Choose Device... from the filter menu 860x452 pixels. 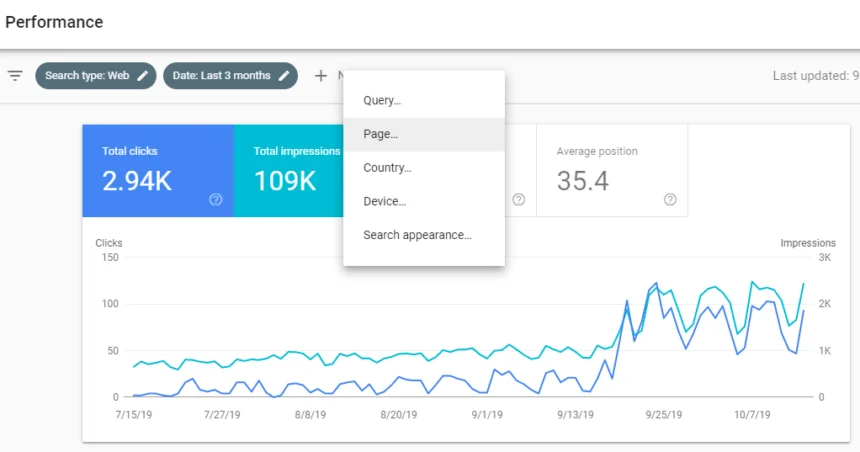click(x=424, y=201)
